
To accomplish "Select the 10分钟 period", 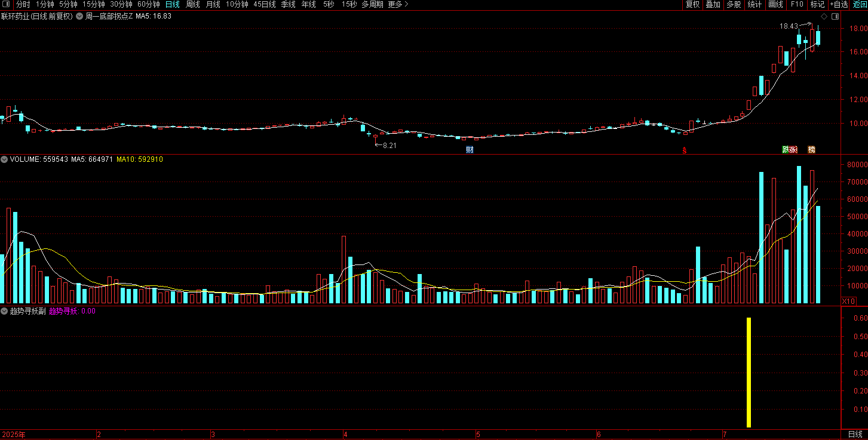I will pos(237,4).
